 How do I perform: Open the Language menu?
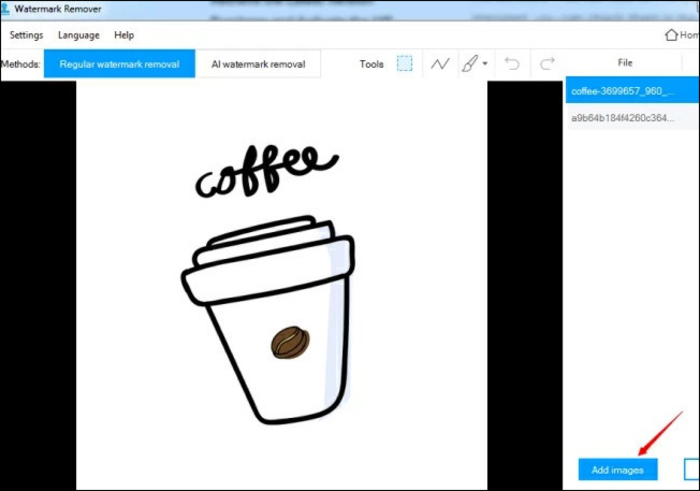(x=79, y=35)
